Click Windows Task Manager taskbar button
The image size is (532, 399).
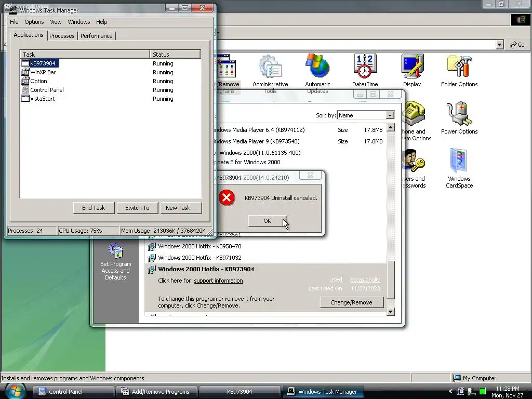(323, 392)
